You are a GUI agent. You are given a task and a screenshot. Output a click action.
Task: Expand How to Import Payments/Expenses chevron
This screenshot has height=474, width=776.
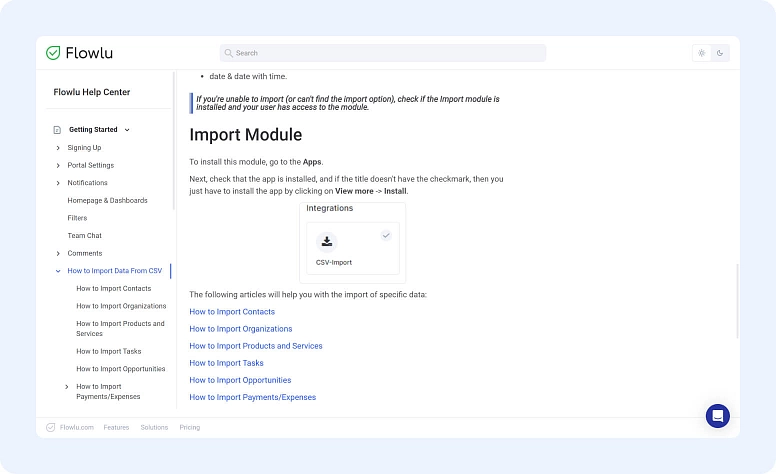click(x=67, y=387)
